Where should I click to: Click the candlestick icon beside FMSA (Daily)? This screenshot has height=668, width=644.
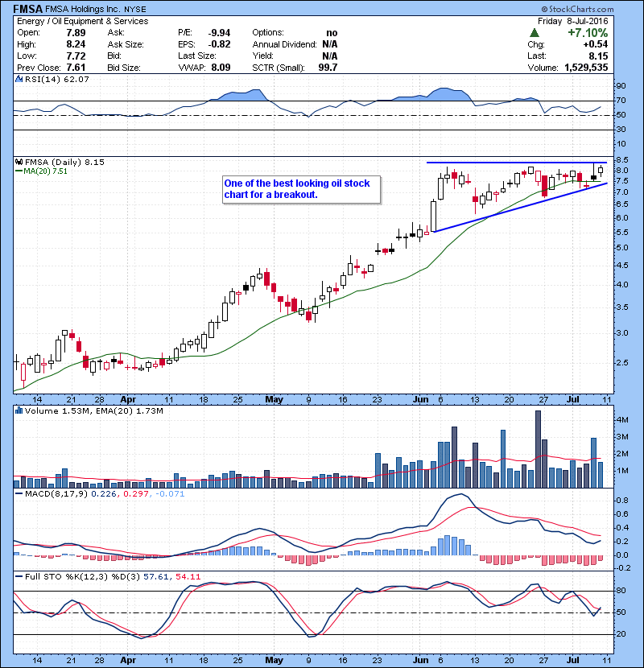point(19,163)
